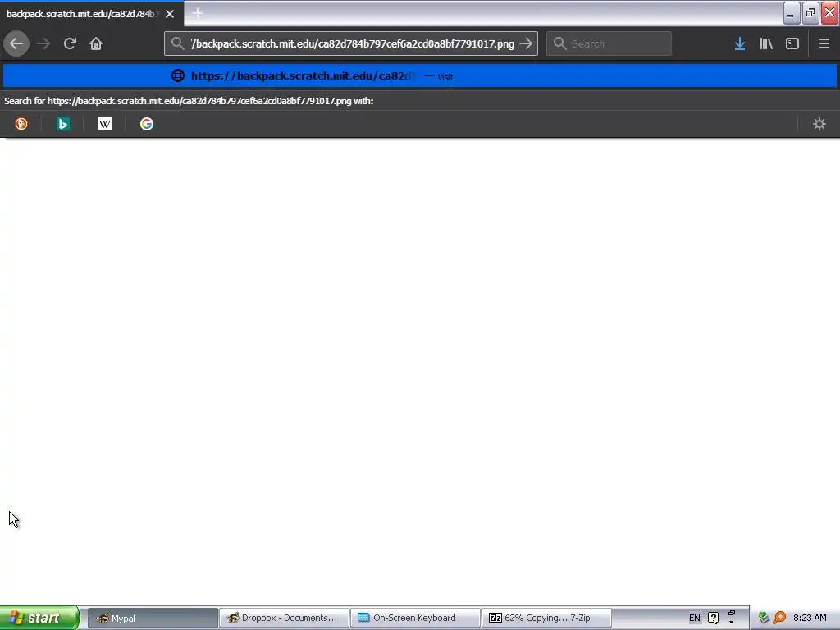Click the Search box field

click(x=609, y=43)
